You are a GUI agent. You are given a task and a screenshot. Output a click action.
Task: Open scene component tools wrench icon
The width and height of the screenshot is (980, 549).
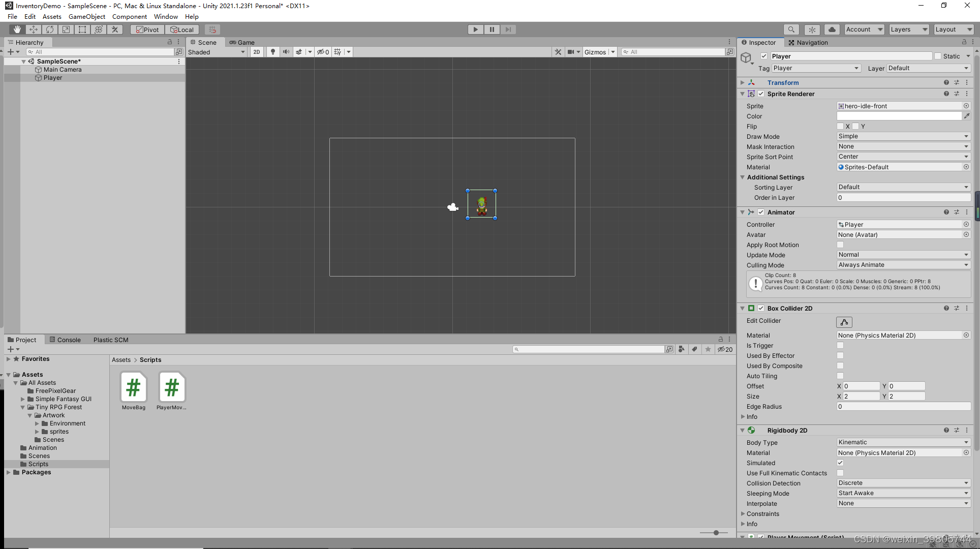[x=558, y=52]
